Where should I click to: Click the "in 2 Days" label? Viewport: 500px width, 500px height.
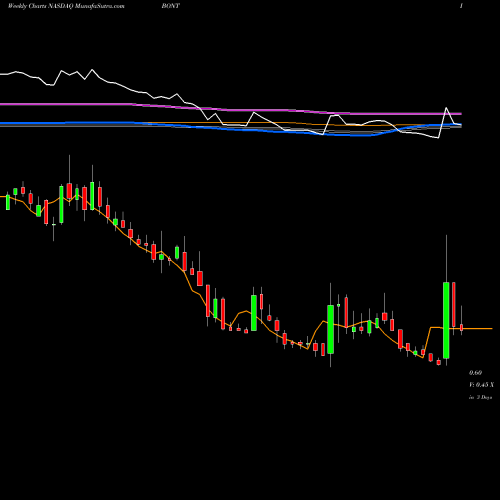pyautogui.click(x=481, y=397)
